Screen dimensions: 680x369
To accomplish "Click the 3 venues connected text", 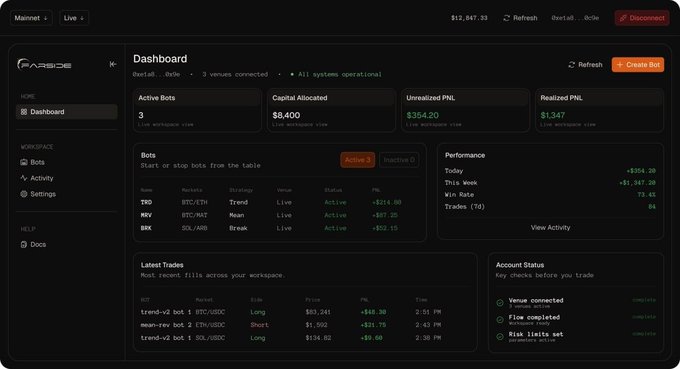I will point(235,75).
